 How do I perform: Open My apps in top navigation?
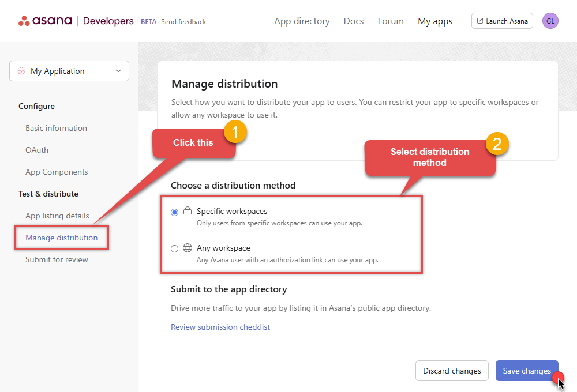click(435, 21)
